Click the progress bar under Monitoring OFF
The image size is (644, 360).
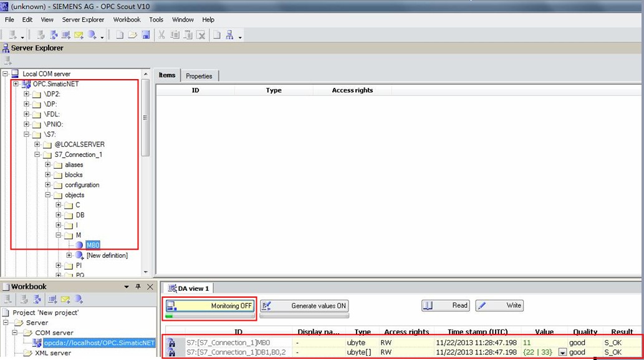pos(210,316)
